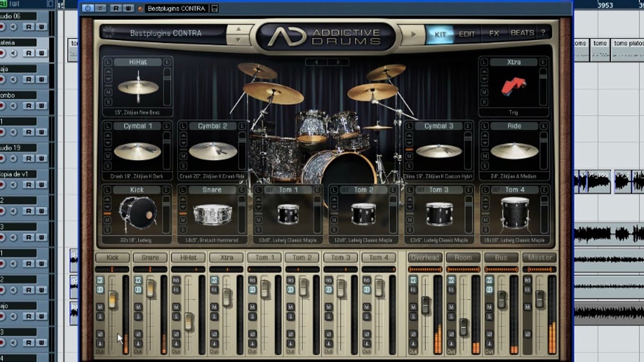644x362 pixels.
Task: Solo the HiHat mixer channel
Action: [176, 316]
